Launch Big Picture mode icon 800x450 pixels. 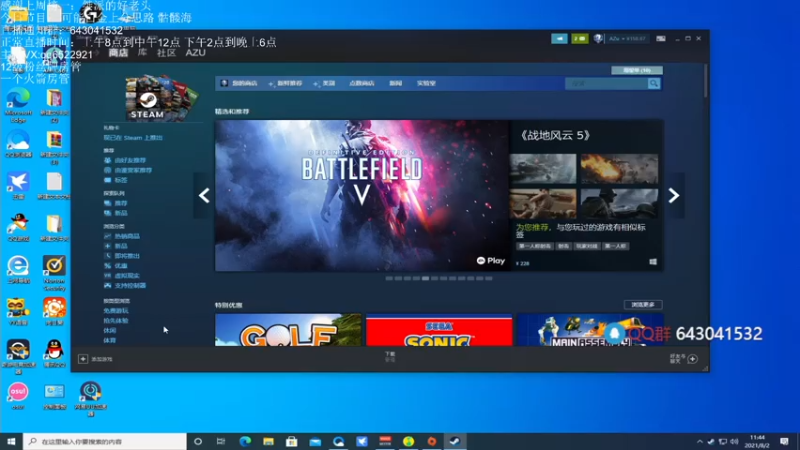(x=661, y=39)
